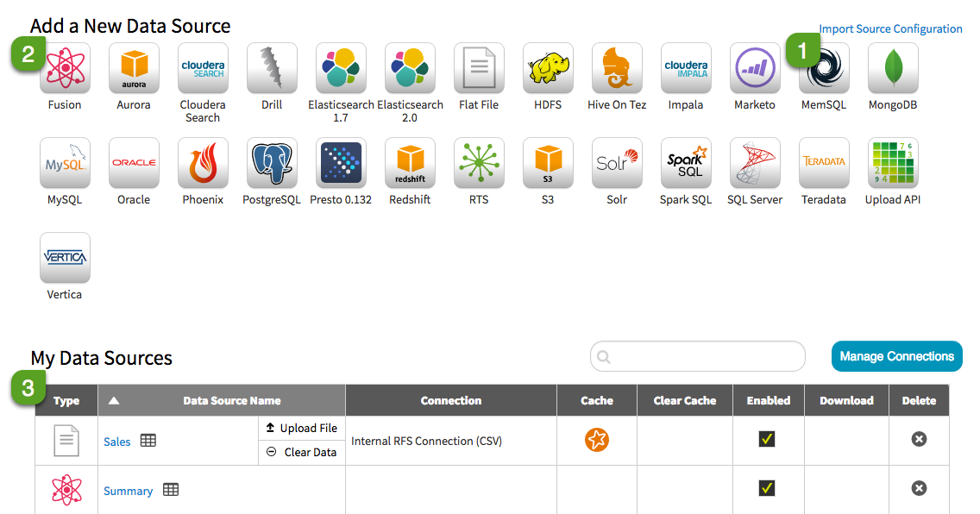This screenshot has height=514, width=980.
Task: Choose the Cloudera Search connector
Action: coord(203,67)
